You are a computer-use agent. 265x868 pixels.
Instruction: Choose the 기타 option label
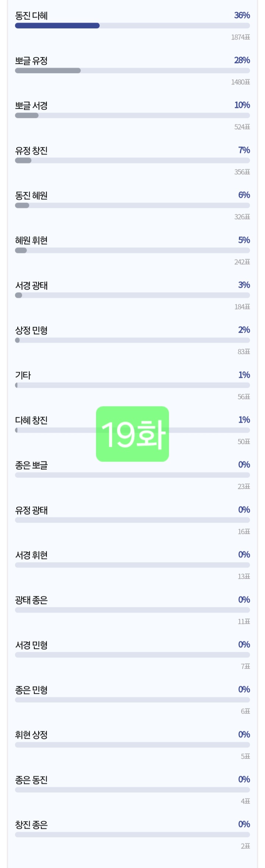23,375
